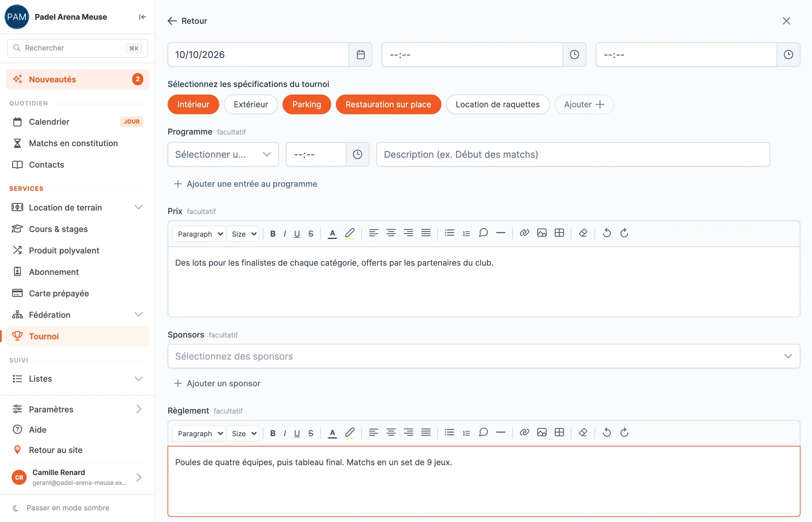Insert image in the Prix editor toolbar
Screen dimensions: 812x522
pos(541,233)
